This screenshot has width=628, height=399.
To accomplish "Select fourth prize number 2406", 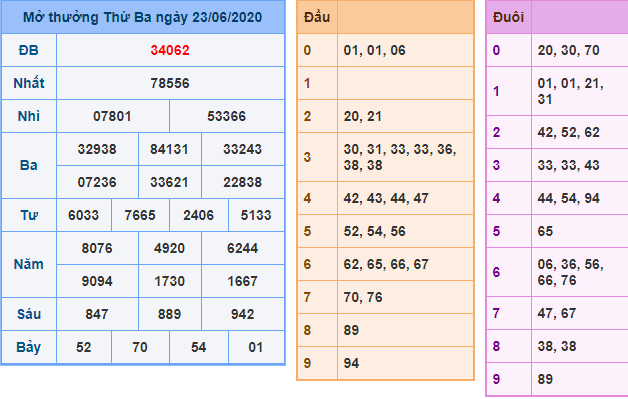I will pyautogui.click(x=199, y=215).
